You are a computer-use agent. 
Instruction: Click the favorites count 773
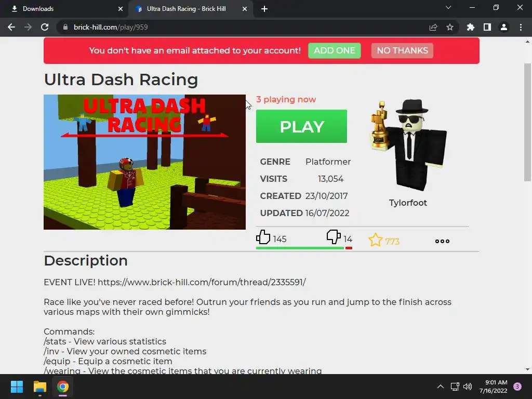[392, 242]
